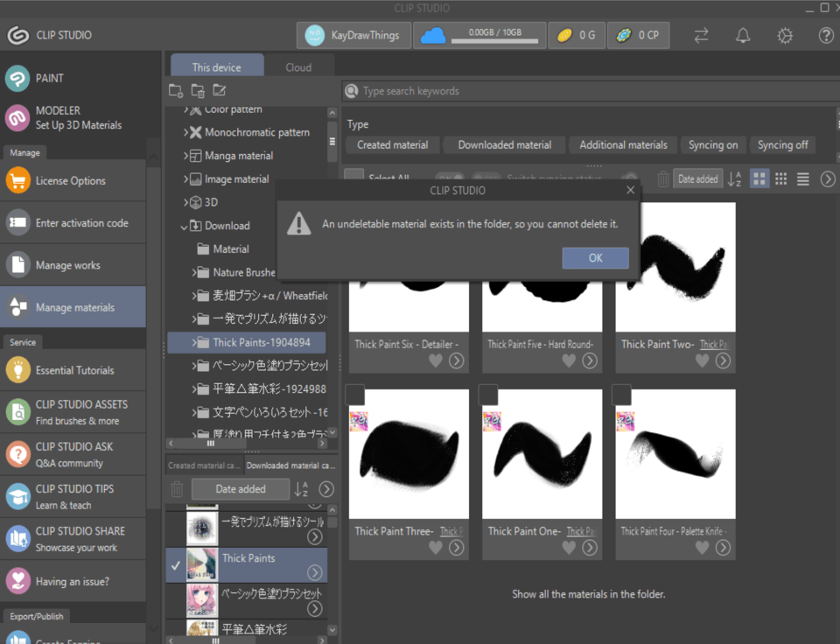
Task: Switch to the Cloud tab
Action: (x=298, y=67)
